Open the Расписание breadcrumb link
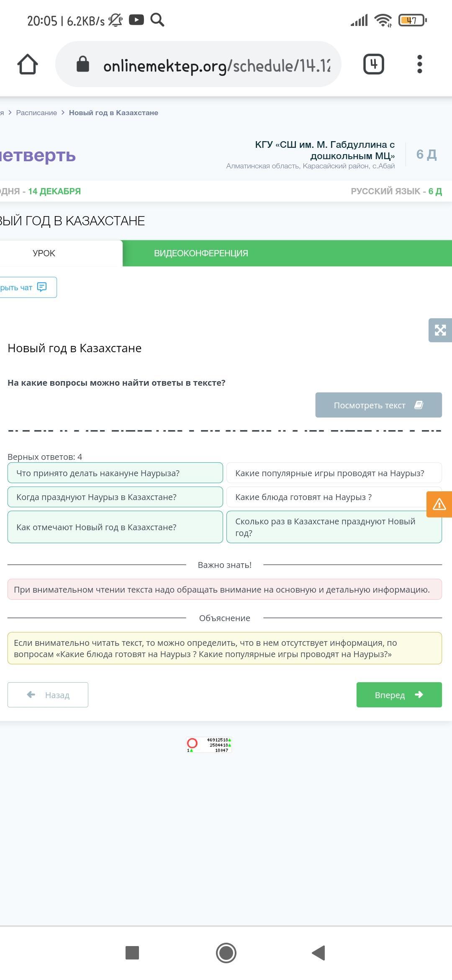This screenshot has height=980, width=452. (36, 113)
